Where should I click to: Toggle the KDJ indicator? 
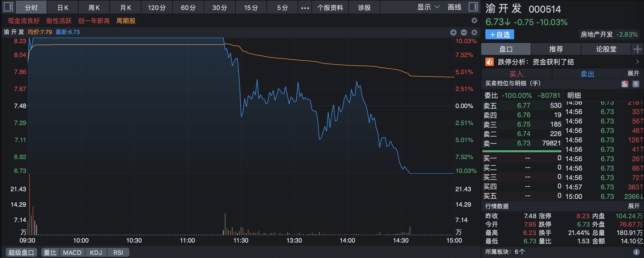(x=96, y=253)
